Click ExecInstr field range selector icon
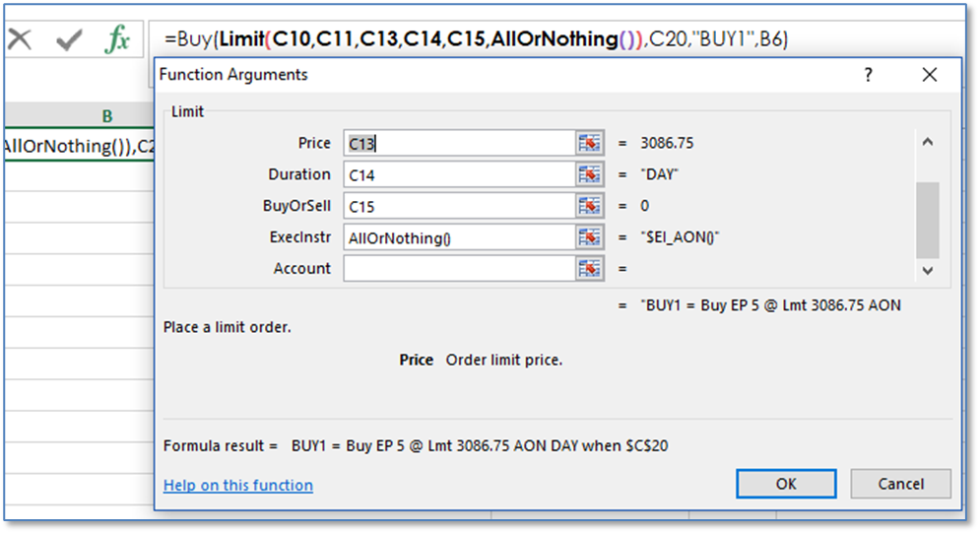The height and width of the screenshot is (533, 980). (x=589, y=237)
